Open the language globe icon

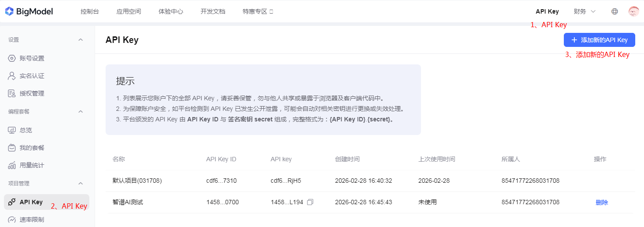coord(615,11)
